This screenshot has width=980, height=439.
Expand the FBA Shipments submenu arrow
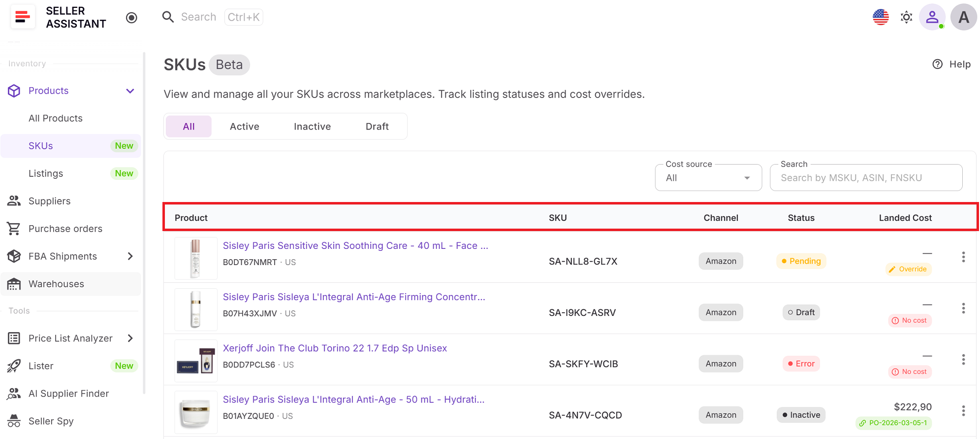[x=130, y=256]
